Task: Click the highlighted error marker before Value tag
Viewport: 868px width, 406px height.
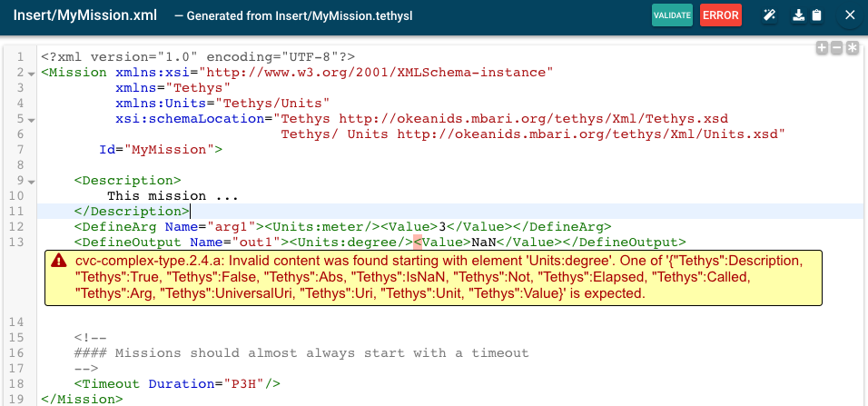Action: [417, 243]
